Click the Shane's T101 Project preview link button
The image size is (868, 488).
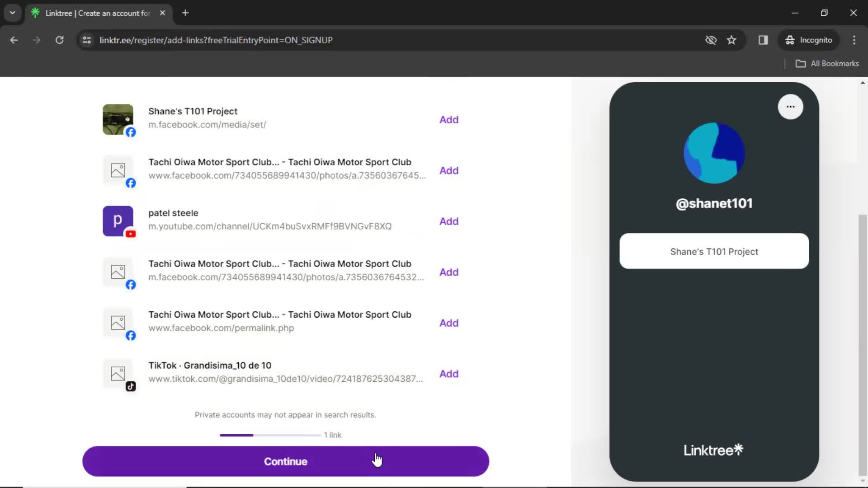pyautogui.click(x=714, y=251)
